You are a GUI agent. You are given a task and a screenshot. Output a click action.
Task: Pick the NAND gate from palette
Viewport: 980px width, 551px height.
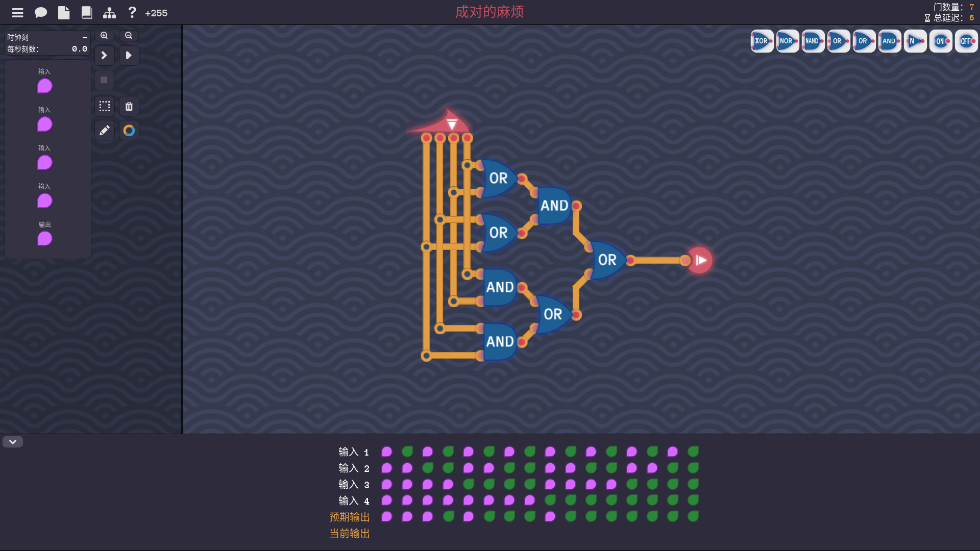(x=812, y=41)
